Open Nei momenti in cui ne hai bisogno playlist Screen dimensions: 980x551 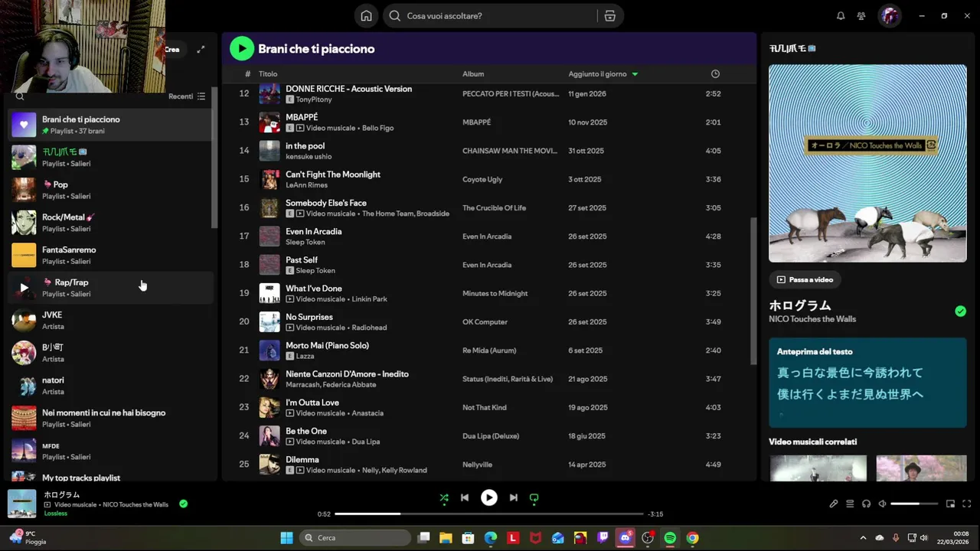tap(111, 418)
